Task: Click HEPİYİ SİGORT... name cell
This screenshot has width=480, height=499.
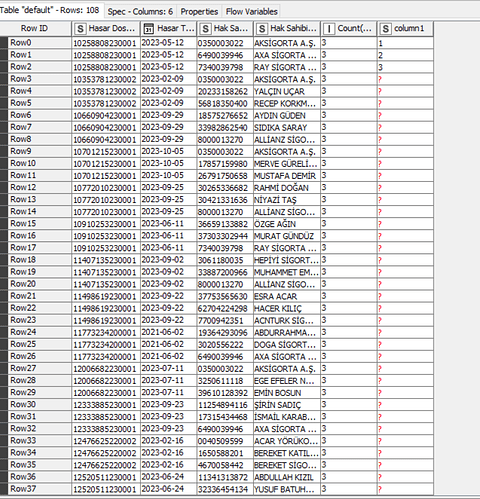Action: (287, 260)
